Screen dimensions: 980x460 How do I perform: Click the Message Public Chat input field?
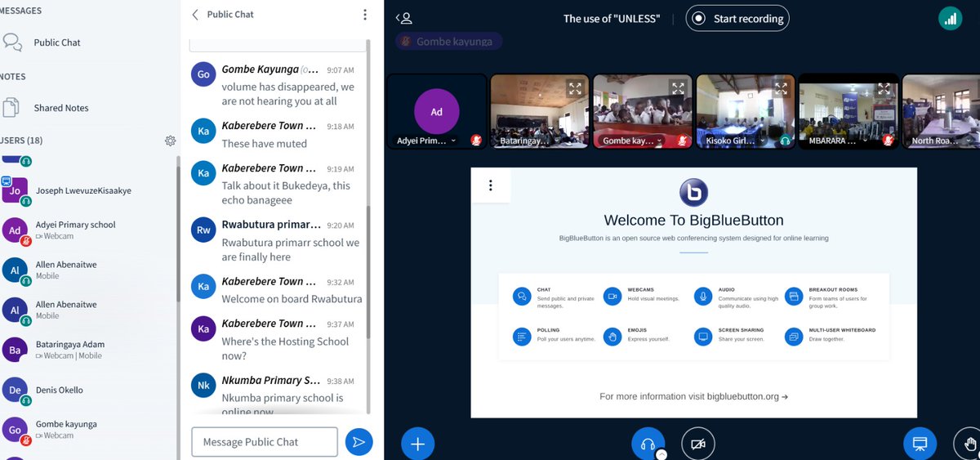click(x=265, y=442)
